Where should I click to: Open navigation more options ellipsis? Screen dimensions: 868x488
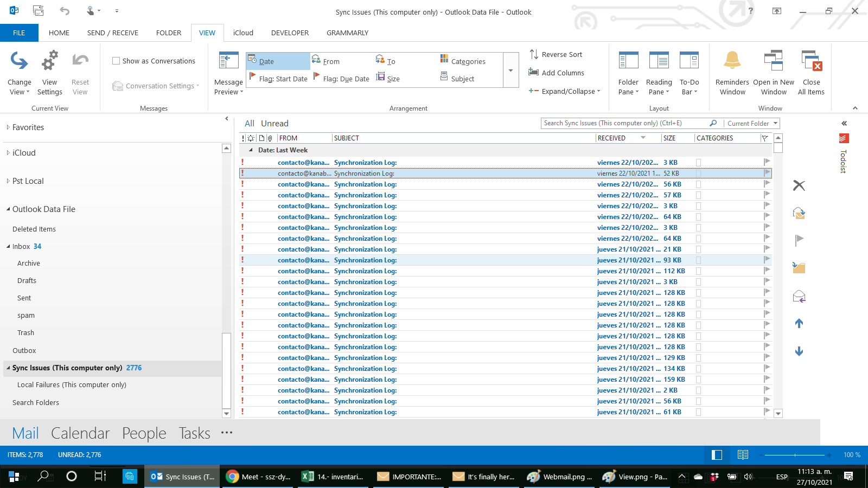[227, 433]
